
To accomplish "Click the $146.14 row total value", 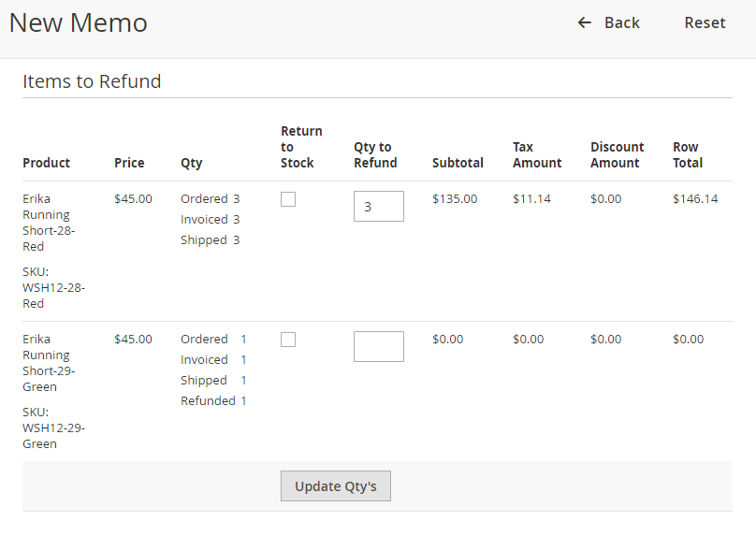I will point(694,198).
